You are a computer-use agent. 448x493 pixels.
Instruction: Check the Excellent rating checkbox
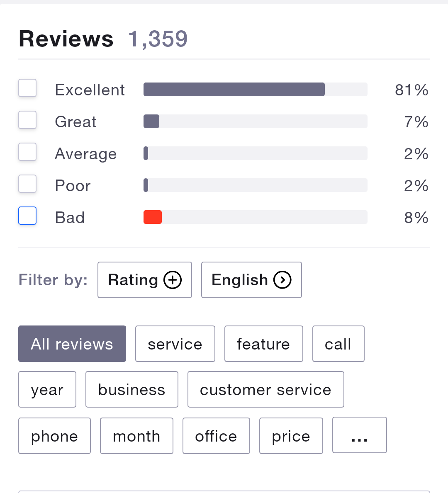click(27, 88)
